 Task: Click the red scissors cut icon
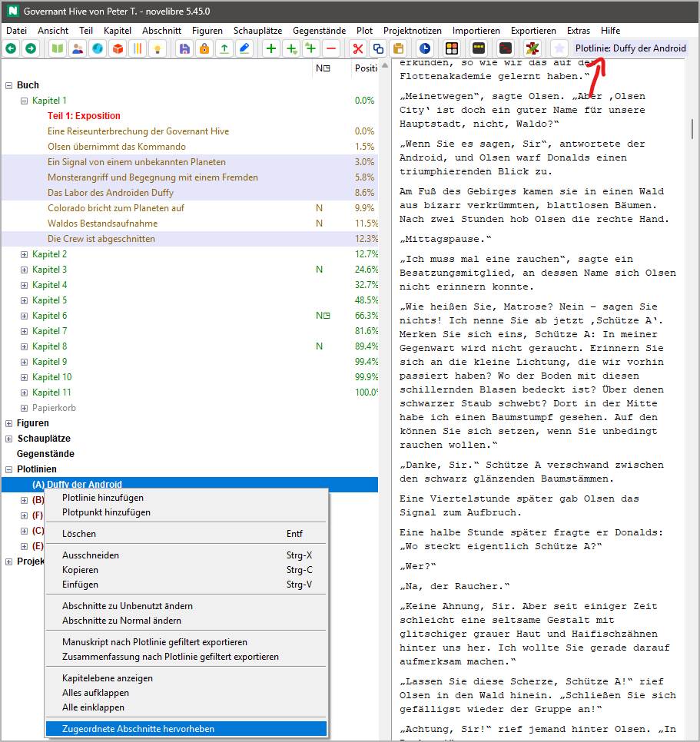click(x=358, y=48)
